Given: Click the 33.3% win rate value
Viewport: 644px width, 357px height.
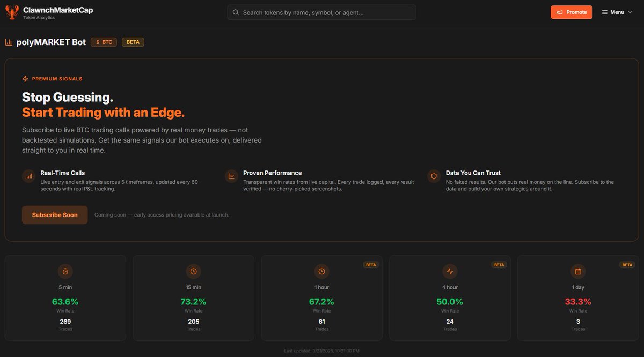Looking at the screenshot, I should click(578, 302).
